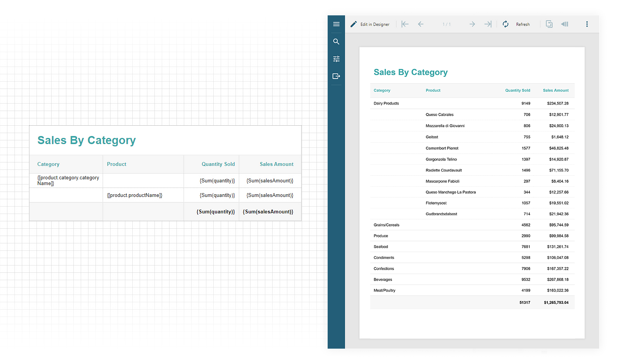The width and height of the screenshot is (633, 364).
Task: Select the bold {Sum(quantity)} total cell
Action: pos(211,212)
